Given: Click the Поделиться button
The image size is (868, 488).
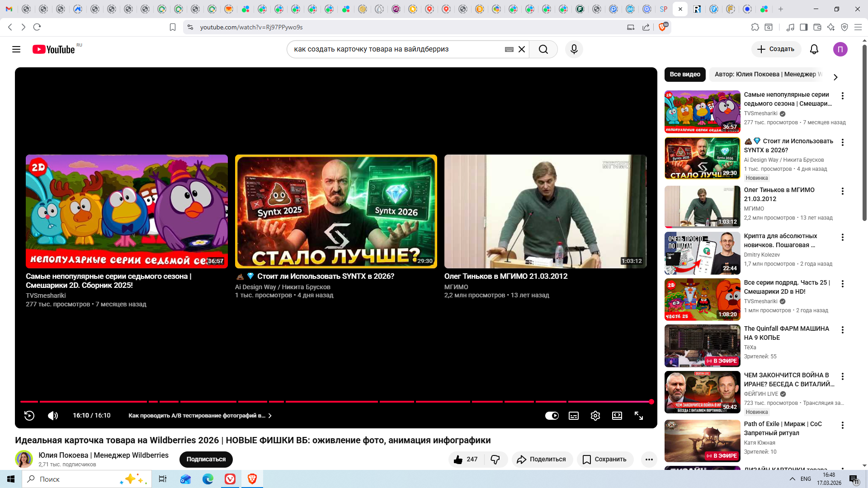Looking at the screenshot, I should (x=542, y=460).
